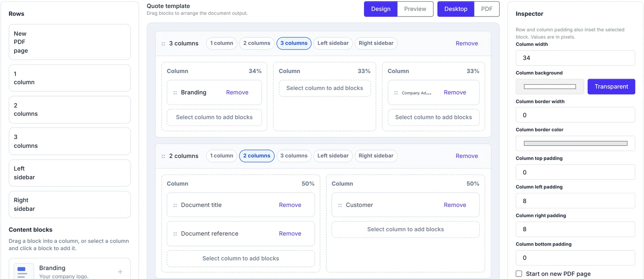Choose Left sidebar layout in the second row
This screenshot has width=644, height=279.
(x=333, y=156)
